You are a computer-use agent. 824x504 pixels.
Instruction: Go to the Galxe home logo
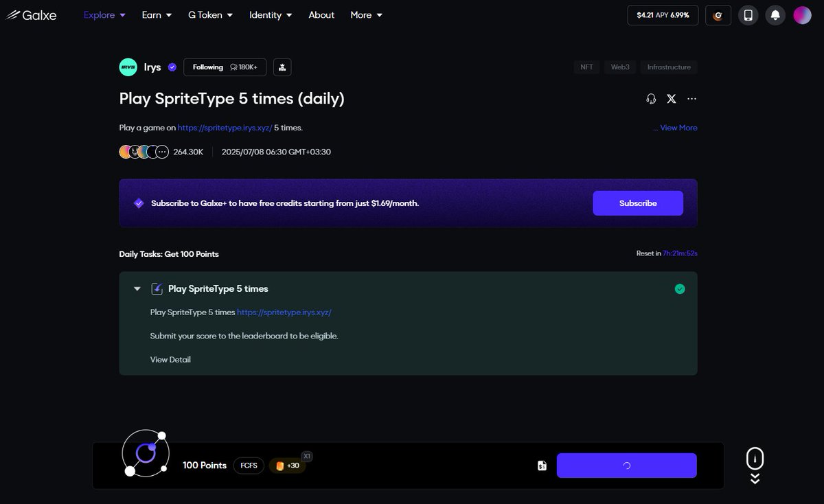[x=32, y=14]
